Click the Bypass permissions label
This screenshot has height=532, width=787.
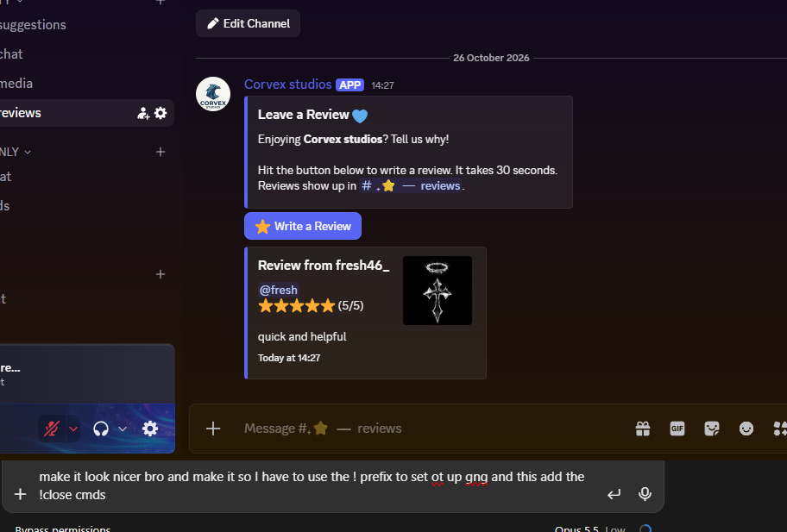click(x=63, y=529)
